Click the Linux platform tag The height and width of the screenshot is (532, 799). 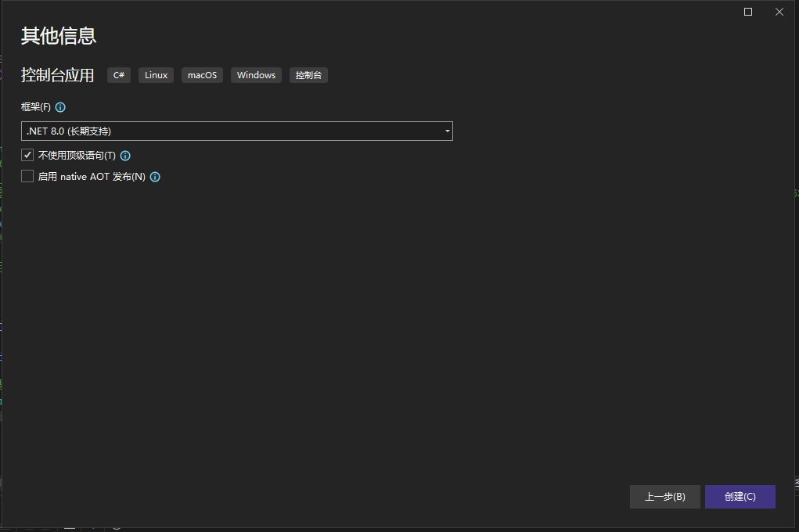[x=157, y=75]
